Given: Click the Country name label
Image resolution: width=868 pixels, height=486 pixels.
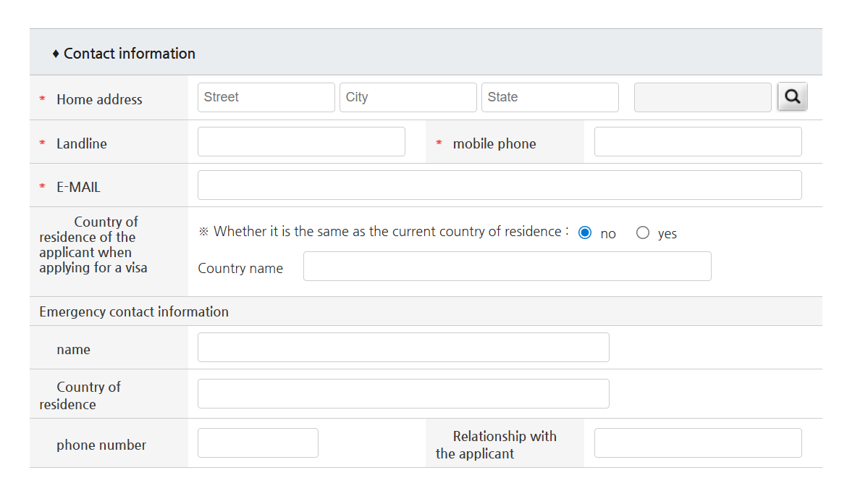Looking at the screenshot, I should [240, 268].
